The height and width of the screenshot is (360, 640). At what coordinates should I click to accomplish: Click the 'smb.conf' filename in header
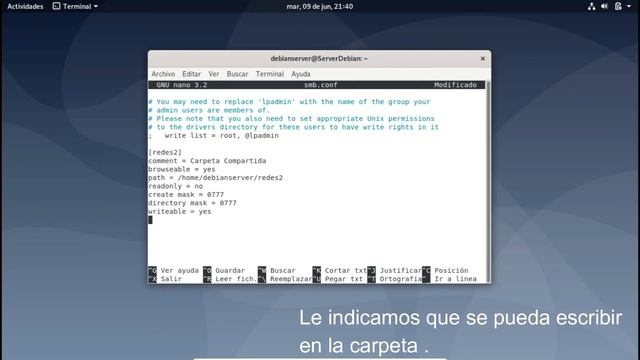[x=321, y=85]
